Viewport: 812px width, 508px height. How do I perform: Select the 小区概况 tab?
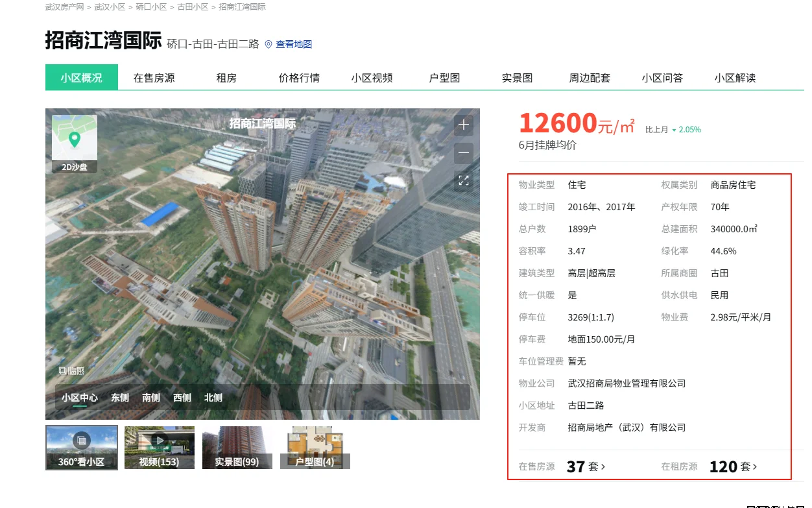tap(82, 77)
